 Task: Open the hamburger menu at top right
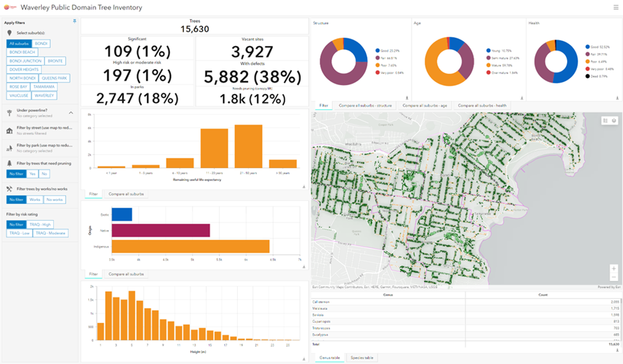coord(615,8)
